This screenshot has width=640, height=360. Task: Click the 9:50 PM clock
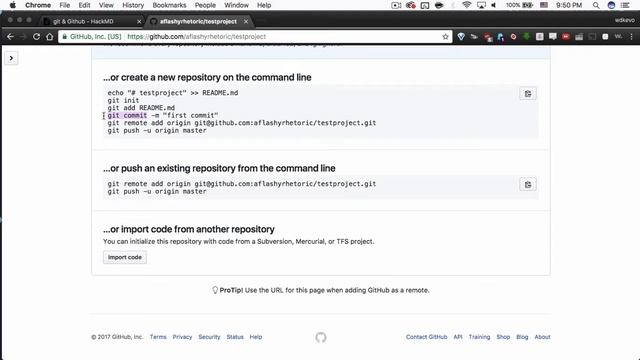(x=569, y=5)
